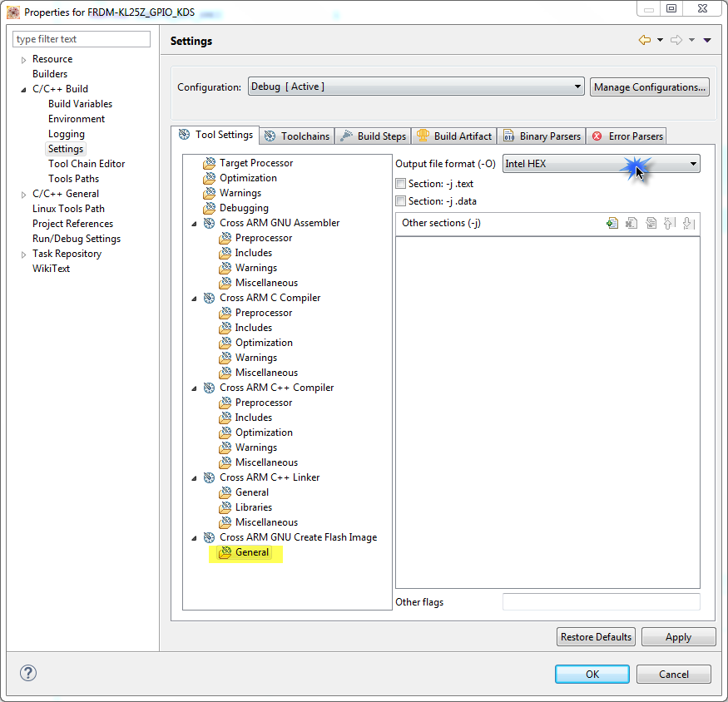Click the Tool Settings tab icon
The width and height of the screenshot is (728, 702).
(185, 134)
